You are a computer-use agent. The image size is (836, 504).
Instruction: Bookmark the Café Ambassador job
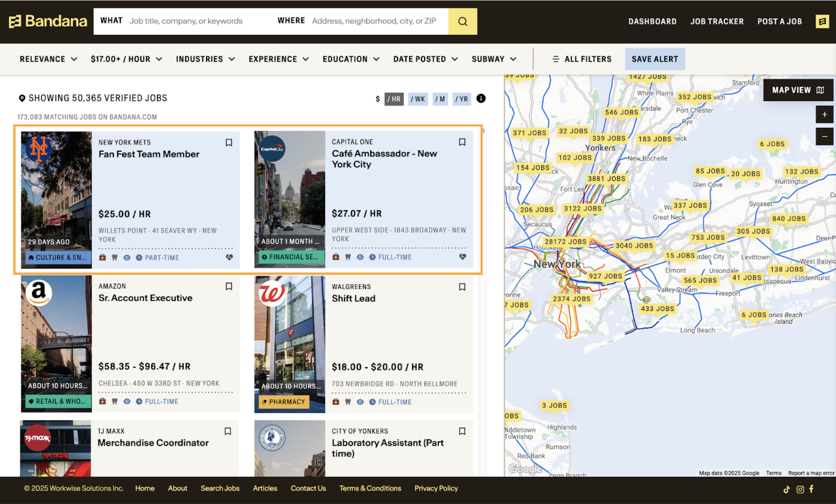462,142
